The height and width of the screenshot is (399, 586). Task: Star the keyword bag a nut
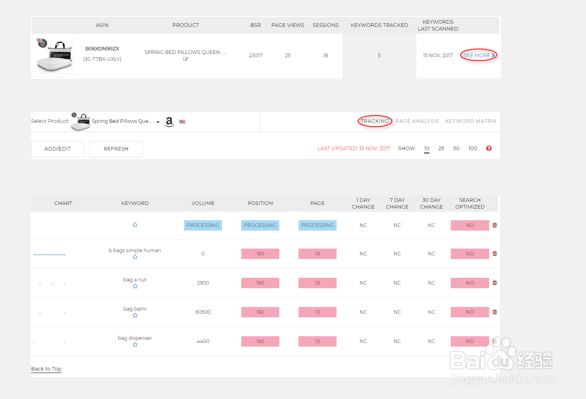[x=135, y=286]
